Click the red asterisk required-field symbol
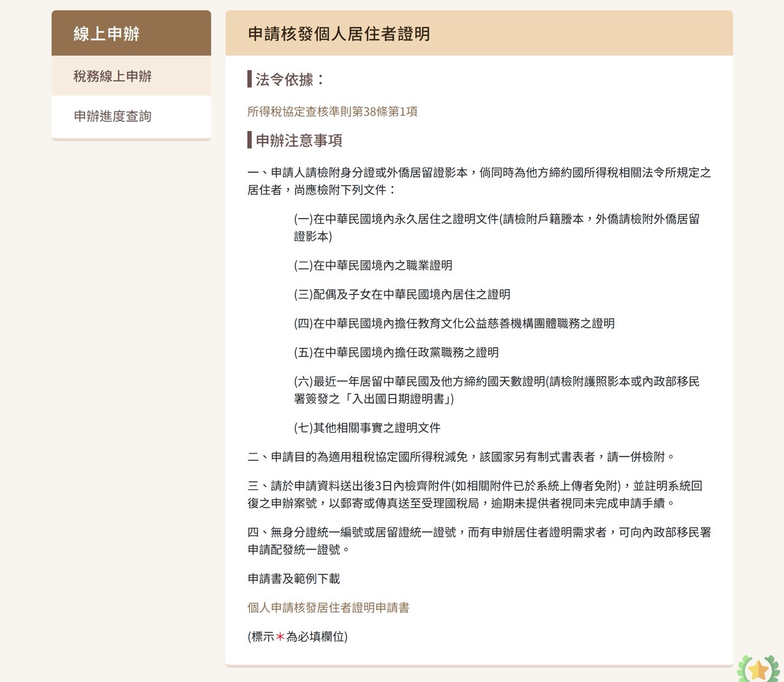Image resolution: width=784 pixels, height=682 pixels. click(279, 637)
